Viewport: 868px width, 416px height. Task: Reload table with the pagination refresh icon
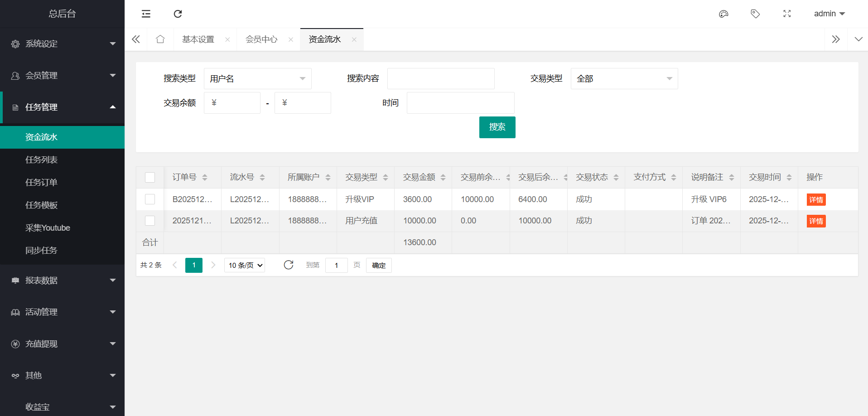coord(289,265)
